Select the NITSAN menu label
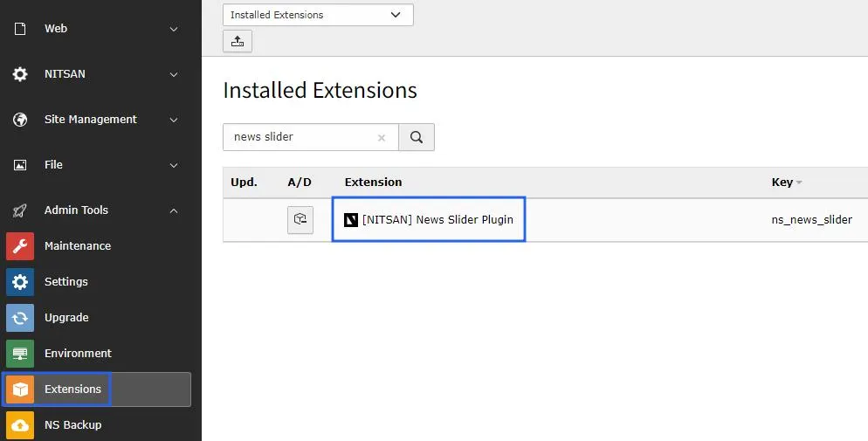868x441 pixels. click(x=65, y=74)
